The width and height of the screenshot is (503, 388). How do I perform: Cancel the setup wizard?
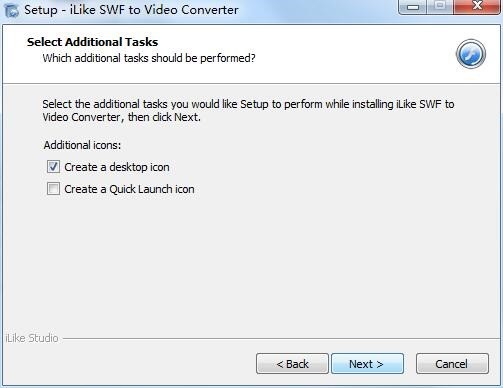point(452,364)
